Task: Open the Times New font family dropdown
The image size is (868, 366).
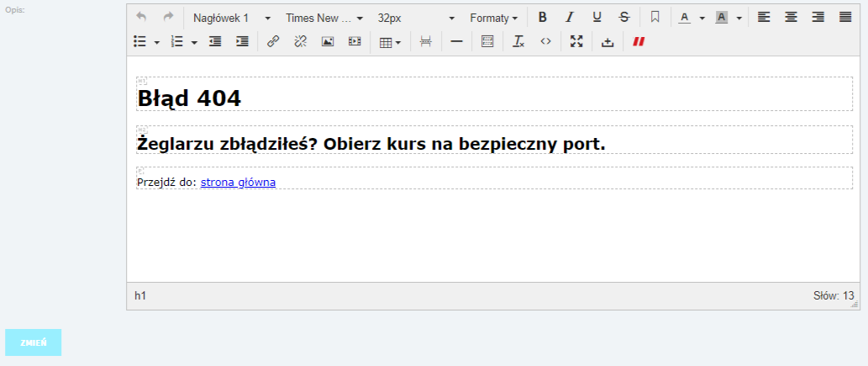Action: click(x=324, y=18)
